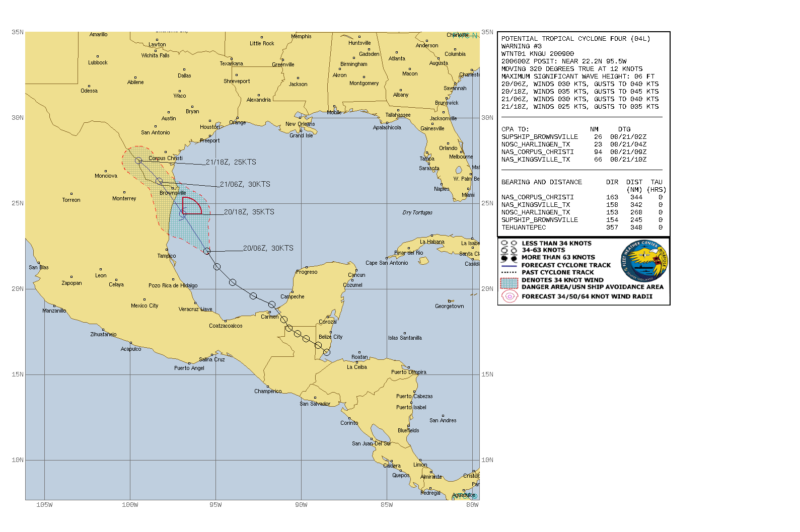Screen dimensions: 800x532
Task: Click the danger area hatched legend swatch
Action: pyautogui.click(x=509, y=283)
